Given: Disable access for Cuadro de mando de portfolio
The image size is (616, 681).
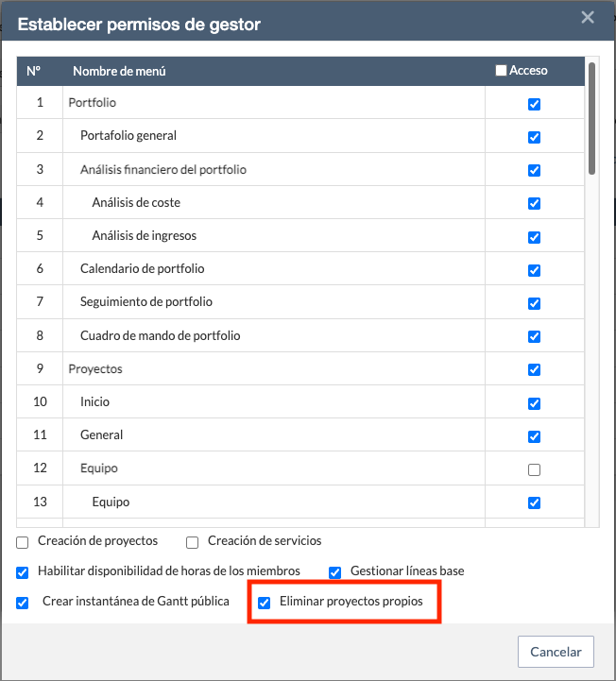Looking at the screenshot, I should pos(535,336).
